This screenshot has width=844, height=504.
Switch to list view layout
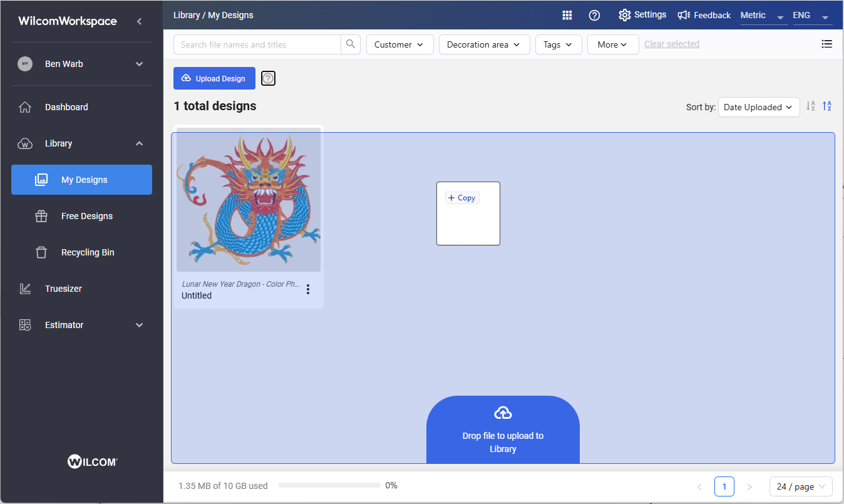[826, 44]
